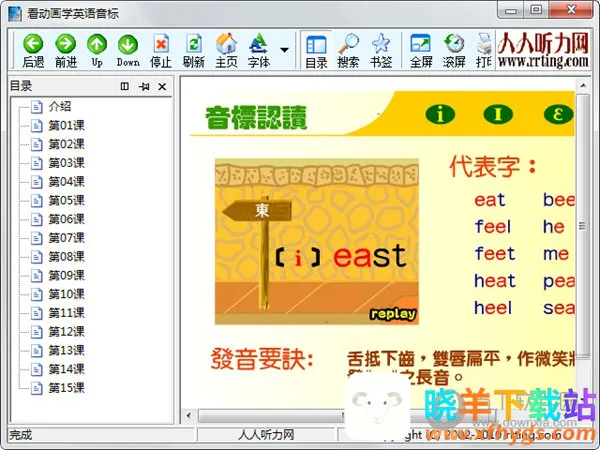Select 第05课 in the contents tree
Image resolution: width=600 pixels, height=450 pixels.
point(66,200)
